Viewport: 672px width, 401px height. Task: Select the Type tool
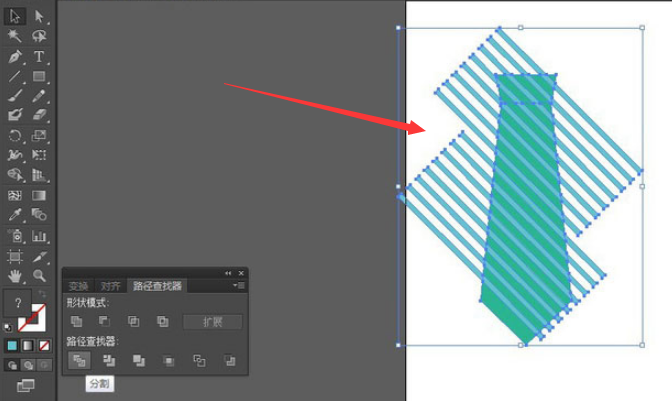click(39, 57)
